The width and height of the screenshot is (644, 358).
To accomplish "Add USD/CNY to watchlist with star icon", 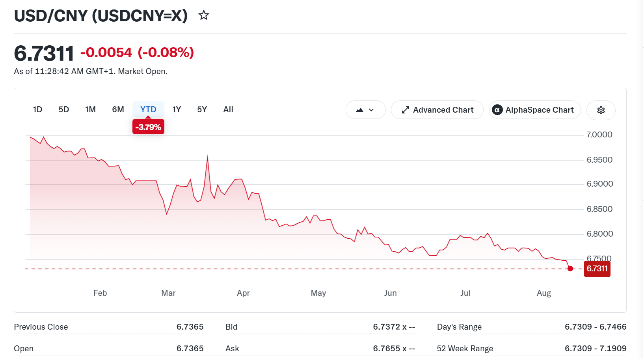I will 204,15.
